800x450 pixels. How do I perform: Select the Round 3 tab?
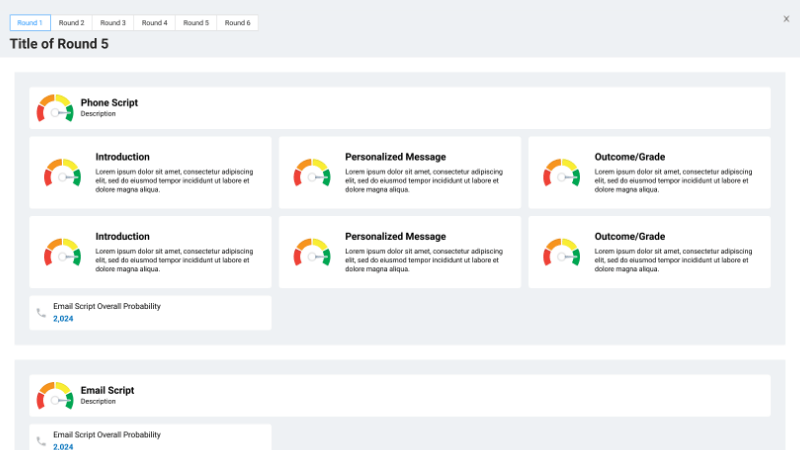point(113,22)
